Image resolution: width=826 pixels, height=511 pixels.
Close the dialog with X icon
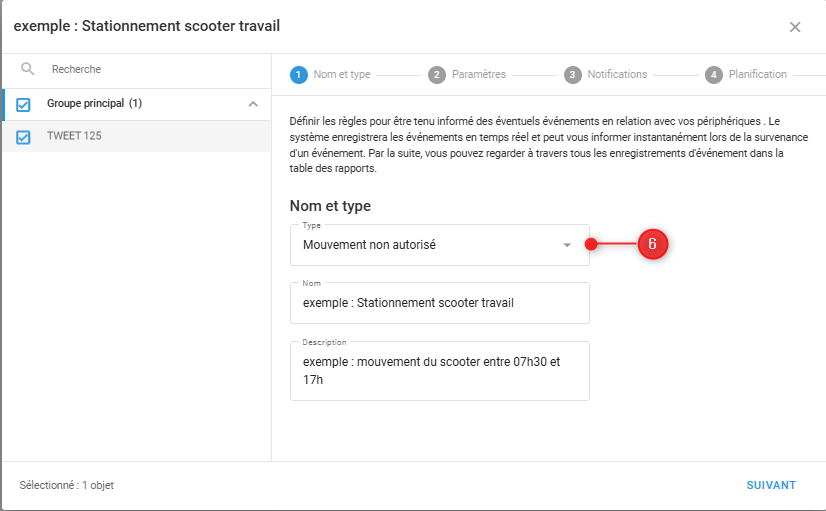click(x=795, y=27)
